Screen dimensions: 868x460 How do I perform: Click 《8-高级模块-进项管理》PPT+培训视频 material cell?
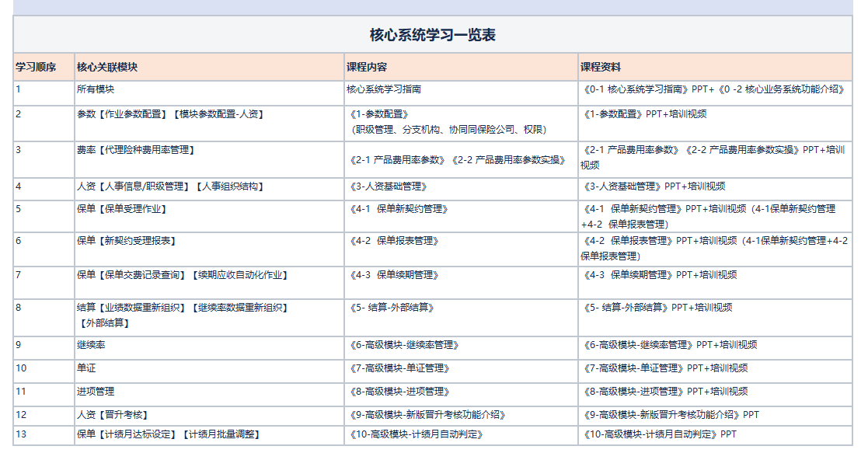(x=664, y=392)
